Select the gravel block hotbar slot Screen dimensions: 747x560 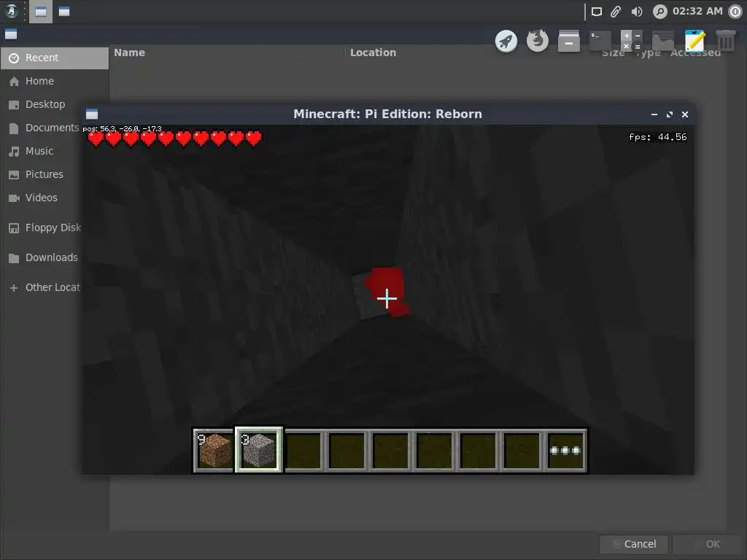click(259, 450)
